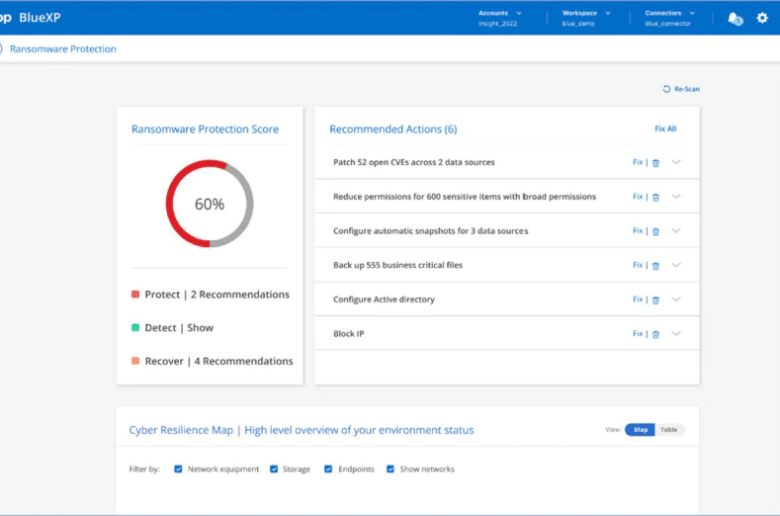The width and height of the screenshot is (780, 516).
Task: Click the Ransomware Protection Score heading
Action: (205, 129)
